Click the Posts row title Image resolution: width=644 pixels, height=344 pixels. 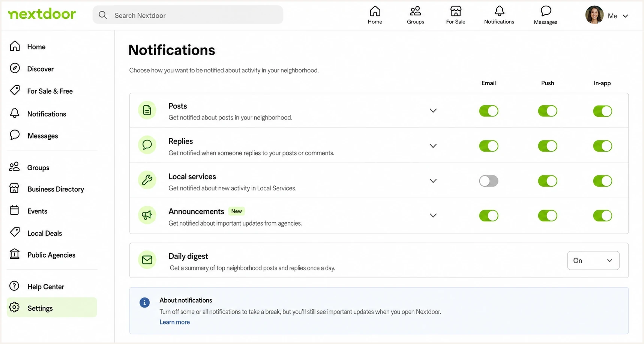(178, 106)
